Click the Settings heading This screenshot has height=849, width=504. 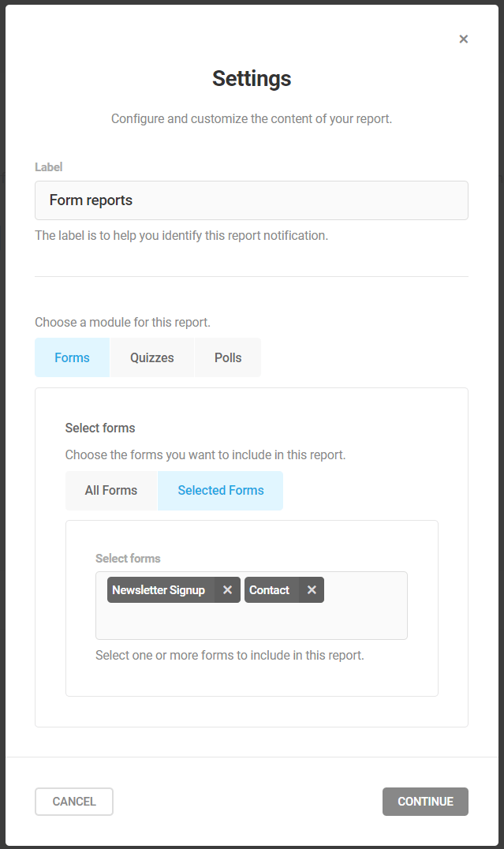(252, 79)
